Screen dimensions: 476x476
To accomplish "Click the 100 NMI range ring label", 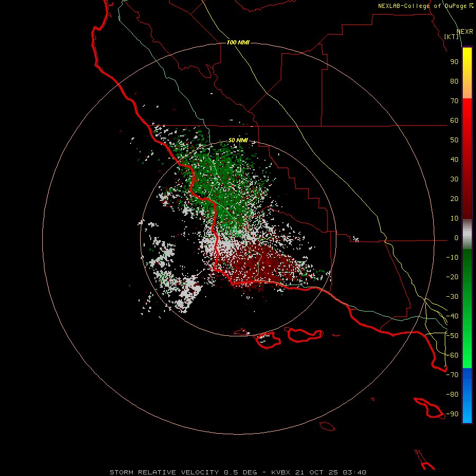I will [x=238, y=42].
